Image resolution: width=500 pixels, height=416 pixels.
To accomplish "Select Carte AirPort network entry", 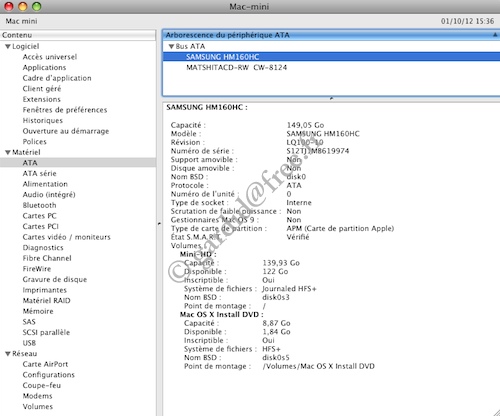I will coord(45,364).
